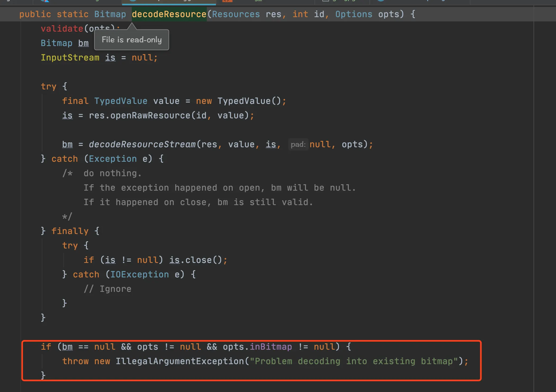Screen dimensions: 556x392
Task: Click the italic decodeResourceStream call
Action: [142, 145]
